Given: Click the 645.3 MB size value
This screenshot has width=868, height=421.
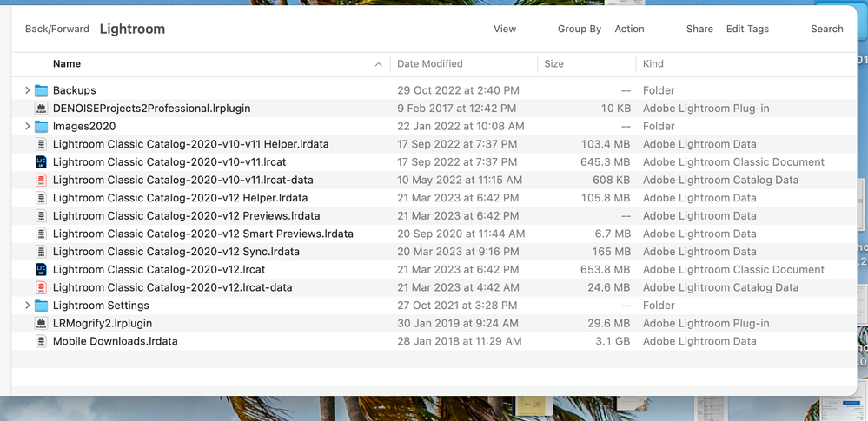Looking at the screenshot, I should pos(606,162).
